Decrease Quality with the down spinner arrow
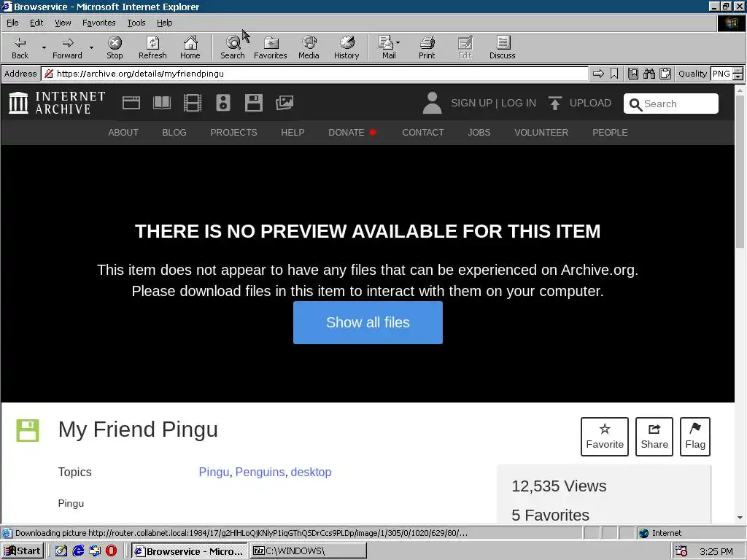Viewport: 747px width, 560px height. (738, 77)
